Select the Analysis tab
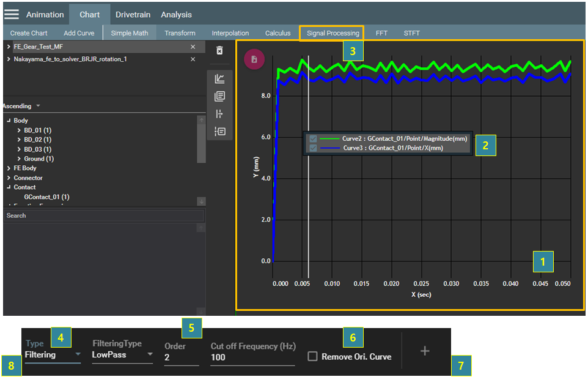Image resolution: width=588 pixels, height=377 pixels. [x=177, y=14]
